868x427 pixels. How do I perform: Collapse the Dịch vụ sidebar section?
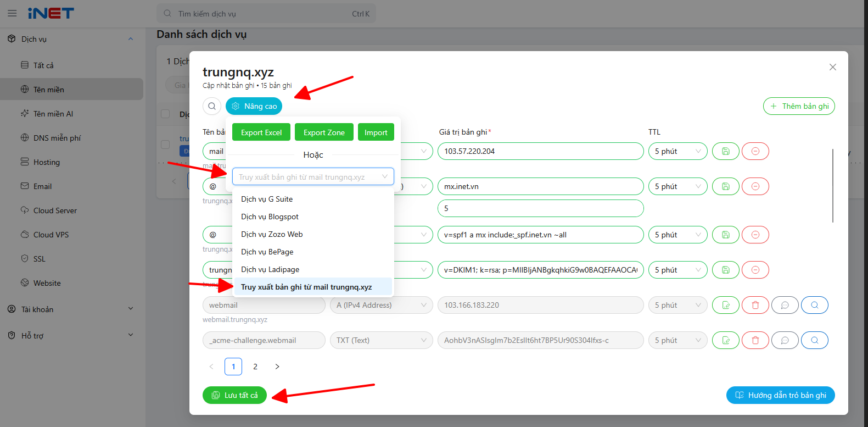click(x=71, y=39)
